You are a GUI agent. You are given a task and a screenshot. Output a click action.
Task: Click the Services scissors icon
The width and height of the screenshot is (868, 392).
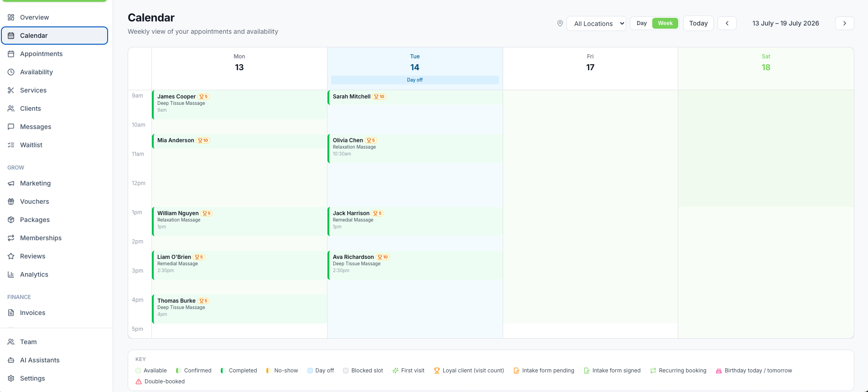coord(11,90)
